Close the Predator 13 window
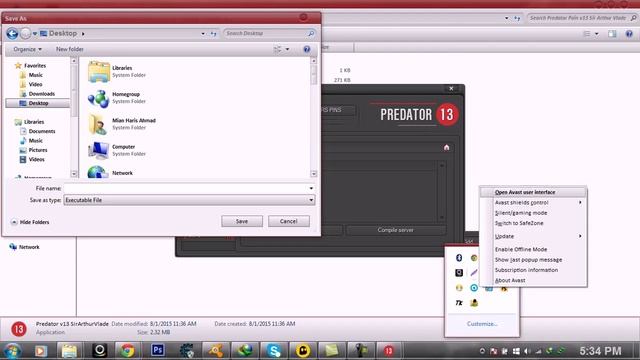 click(x=451, y=88)
